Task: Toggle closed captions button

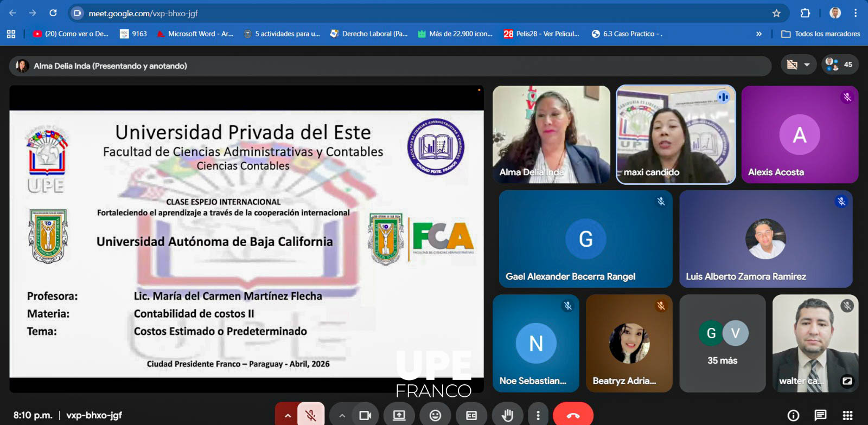Action: coord(471,415)
